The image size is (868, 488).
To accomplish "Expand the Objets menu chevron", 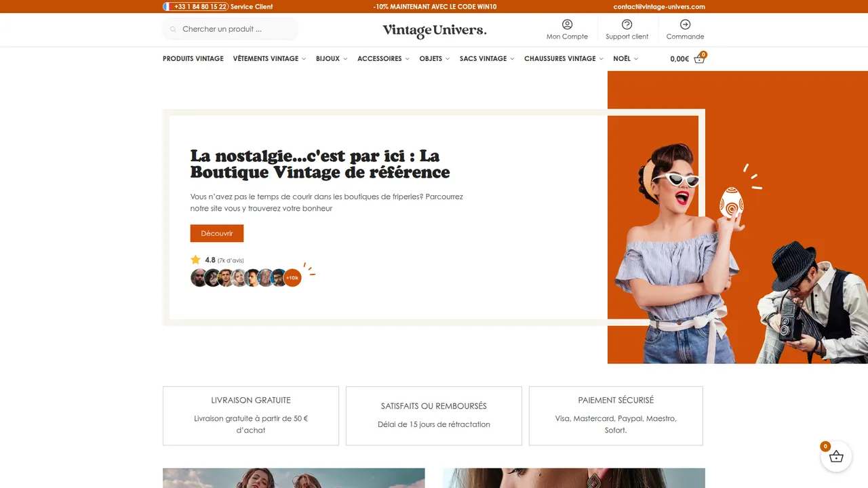I will pyautogui.click(x=448, y=59).
